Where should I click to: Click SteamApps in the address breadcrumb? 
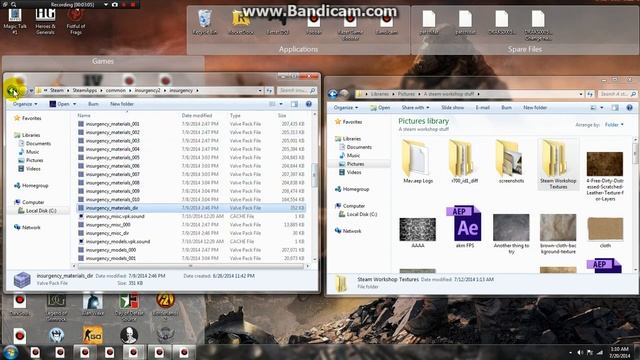click(85, 90)
